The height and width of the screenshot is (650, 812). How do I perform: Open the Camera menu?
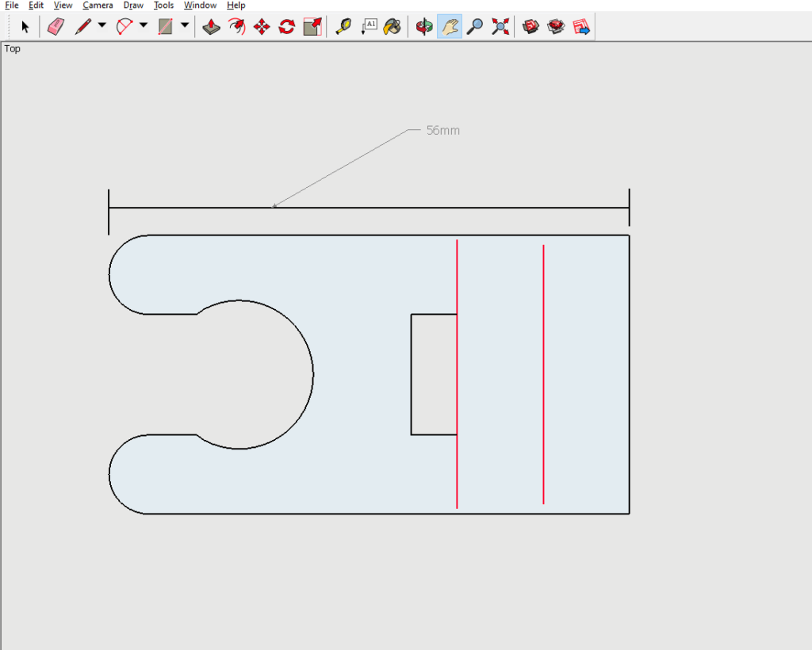pyautogui.click(x=98, y=6)
